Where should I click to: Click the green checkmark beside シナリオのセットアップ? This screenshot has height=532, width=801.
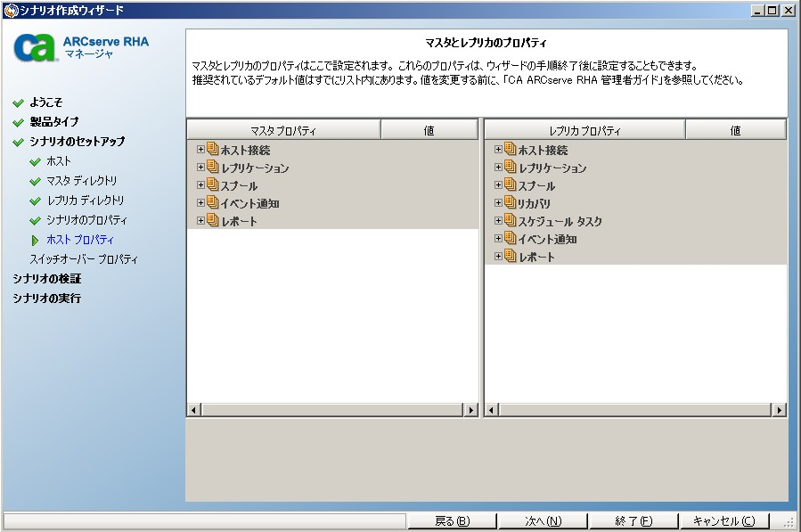[19, 142]
